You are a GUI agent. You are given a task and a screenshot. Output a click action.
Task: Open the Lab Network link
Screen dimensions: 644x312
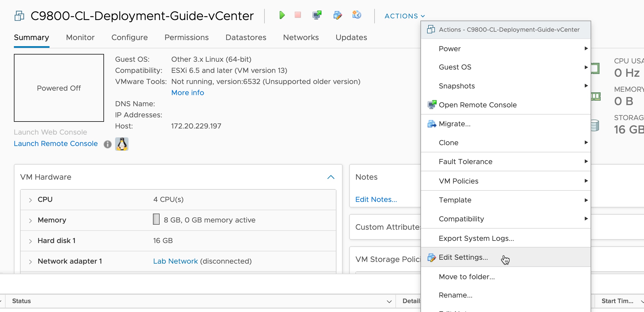tap(175, 261)
